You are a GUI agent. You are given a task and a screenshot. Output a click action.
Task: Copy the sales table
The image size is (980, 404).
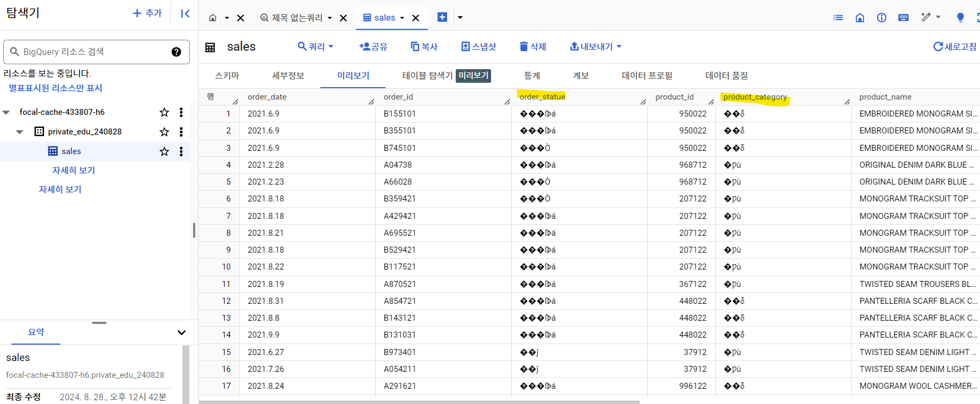[x=424, y=47]
